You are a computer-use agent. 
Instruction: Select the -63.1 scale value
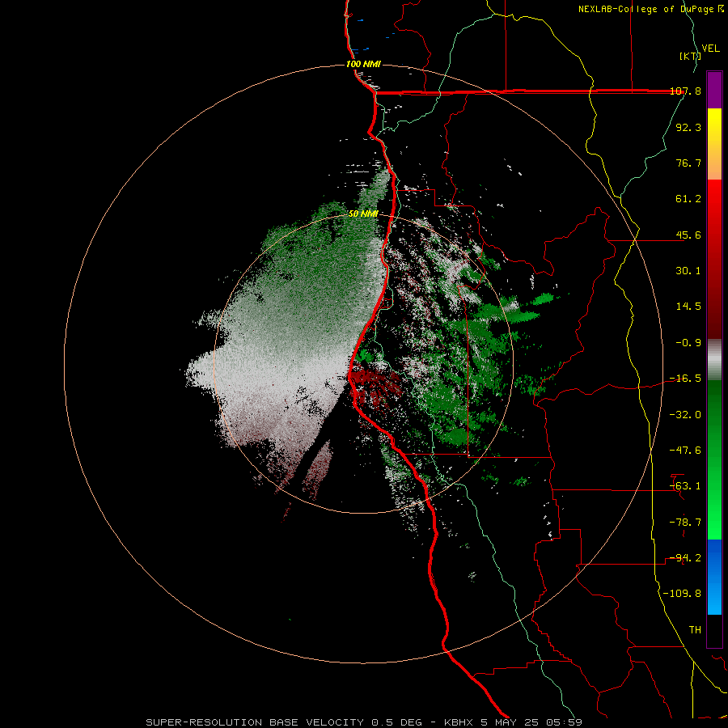pyautogui.click(x=686, y=486)
